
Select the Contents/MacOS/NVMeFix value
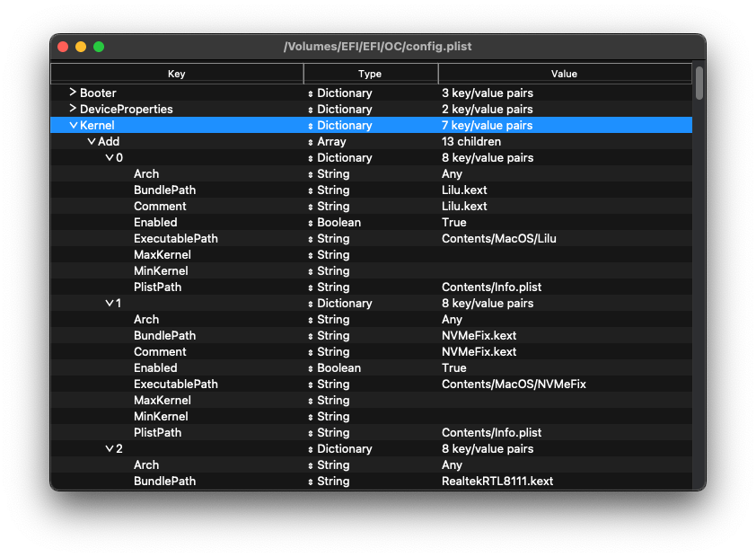(x=514, y=385)
